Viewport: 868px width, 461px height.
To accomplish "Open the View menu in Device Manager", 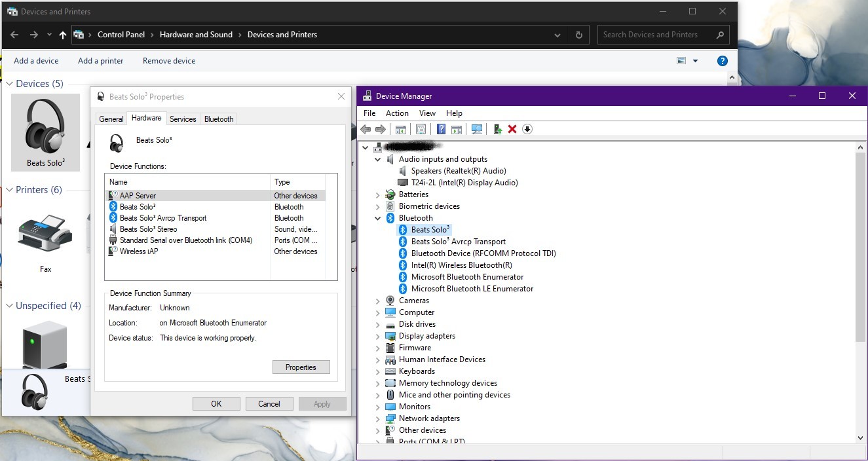I will [427, 113].
